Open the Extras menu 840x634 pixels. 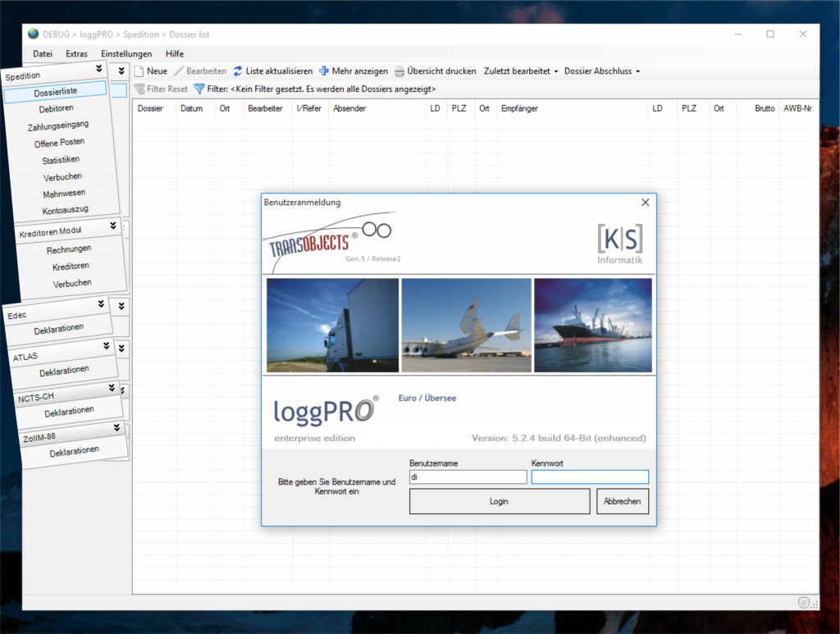(76, 53)
